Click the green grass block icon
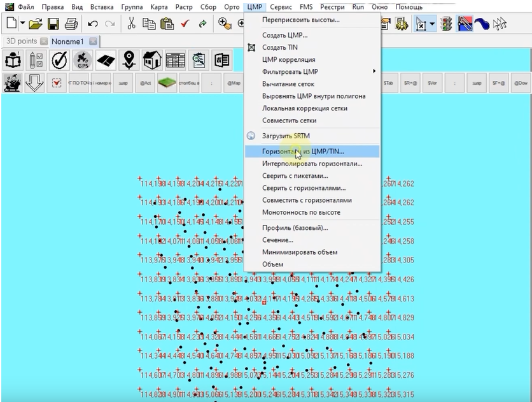Viewport: 532px width, 402px height. point(167,83)
